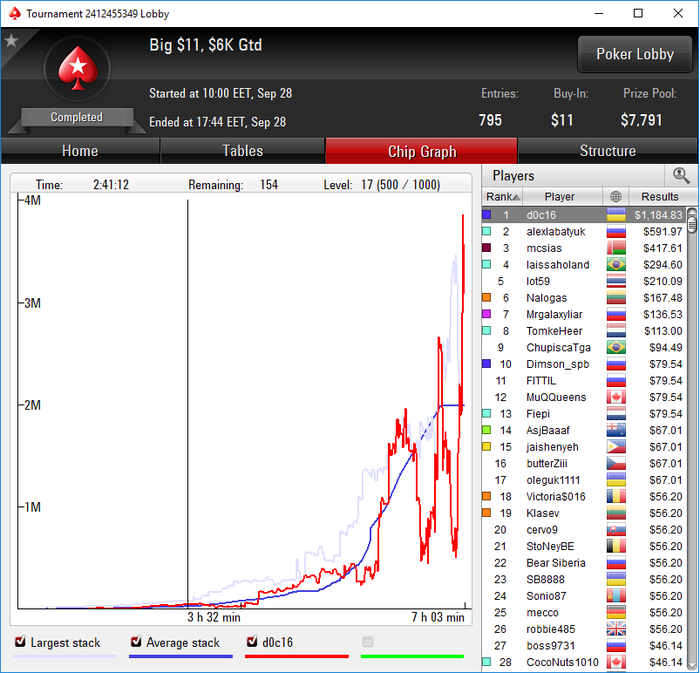700x673 pixels.
Task: Click the Canada flag beside MuQQueens
Action: click(x=616, y=397)
